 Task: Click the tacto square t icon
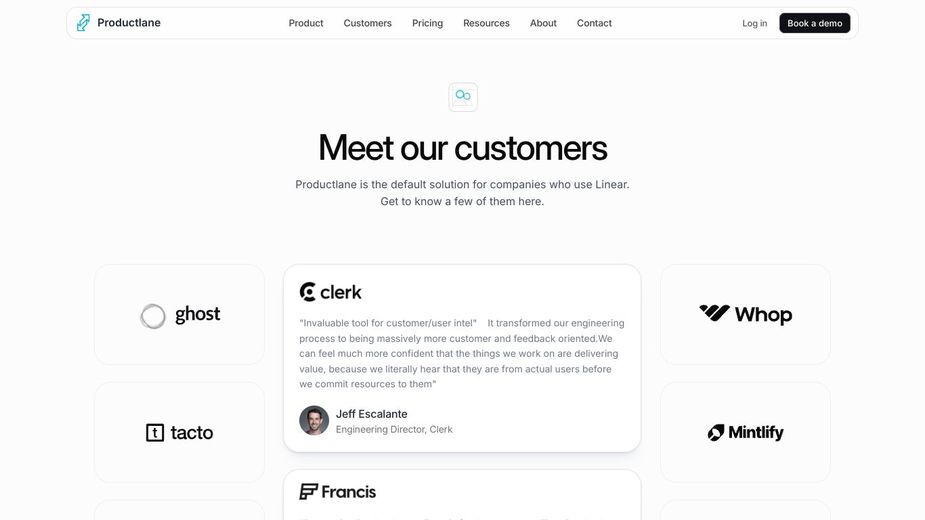155,433
